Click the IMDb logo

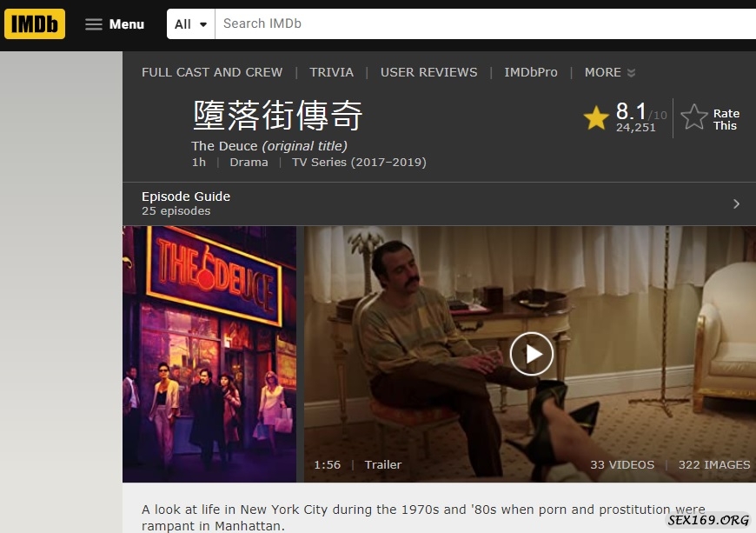click(35, 23)
